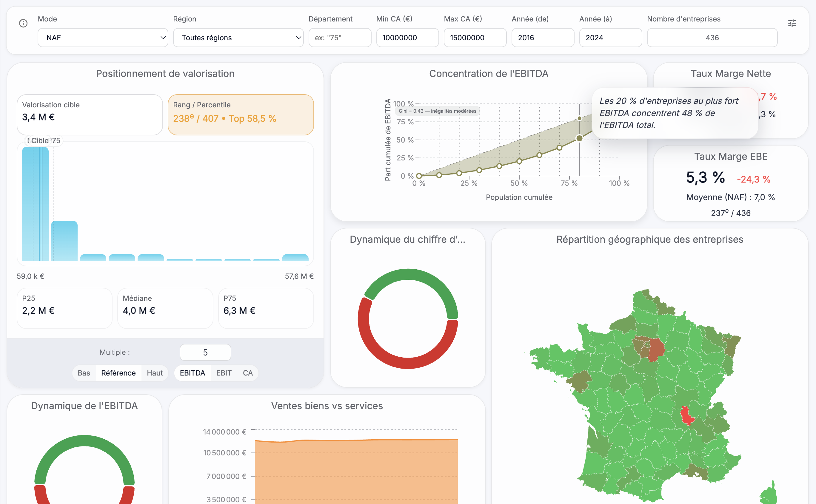
Task: Click the highlighted Lorenz curve point
Action: 579,138
